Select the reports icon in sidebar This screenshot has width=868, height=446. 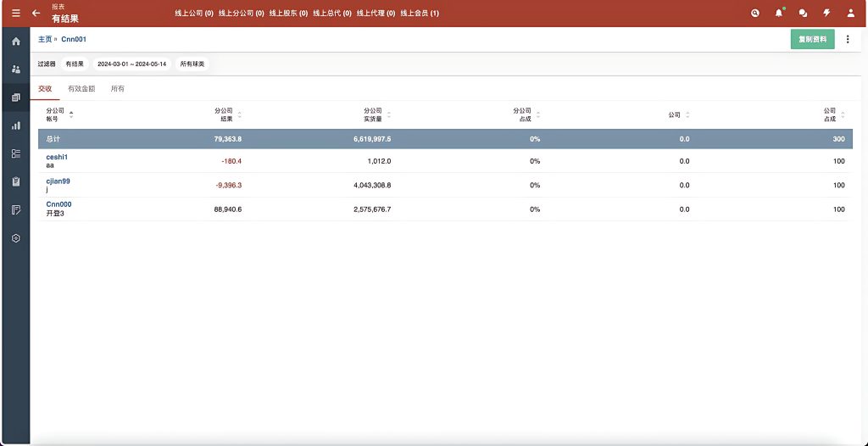click(16, 98)
